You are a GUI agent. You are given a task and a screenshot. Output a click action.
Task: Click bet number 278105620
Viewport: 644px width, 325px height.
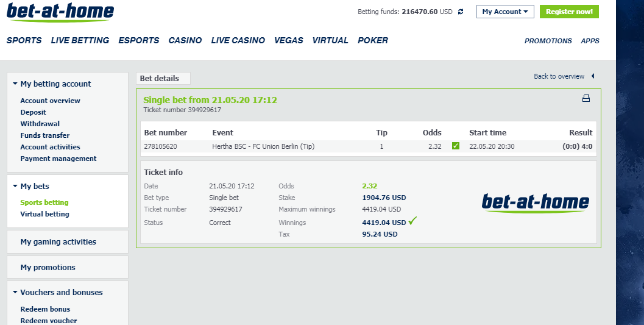pos(160,146)
